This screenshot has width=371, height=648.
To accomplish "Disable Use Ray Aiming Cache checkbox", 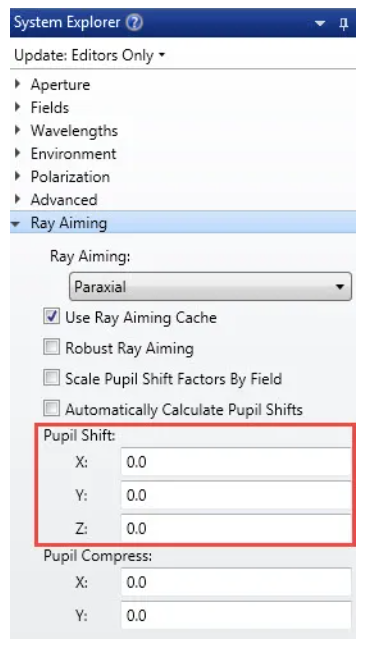I will 51,317.
